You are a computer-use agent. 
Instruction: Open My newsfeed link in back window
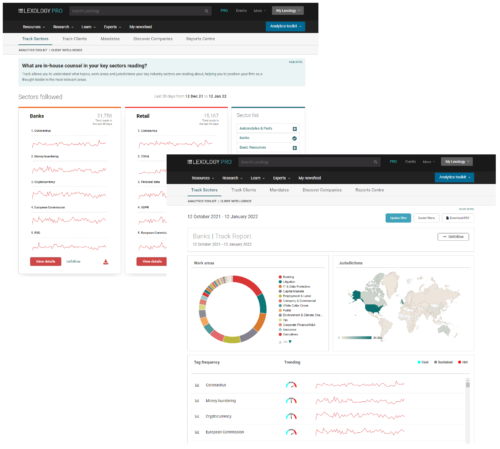pyautogui.click(x=141, y=27)
